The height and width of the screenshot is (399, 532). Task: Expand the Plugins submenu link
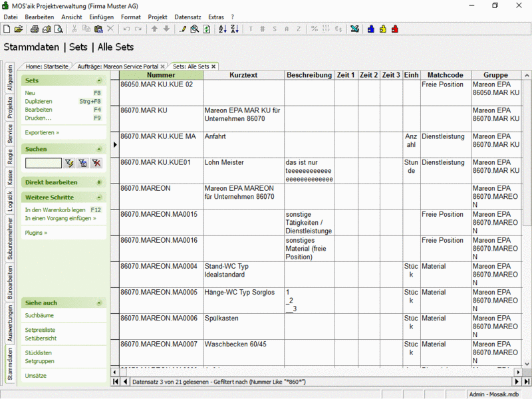(x=36, y=233)
